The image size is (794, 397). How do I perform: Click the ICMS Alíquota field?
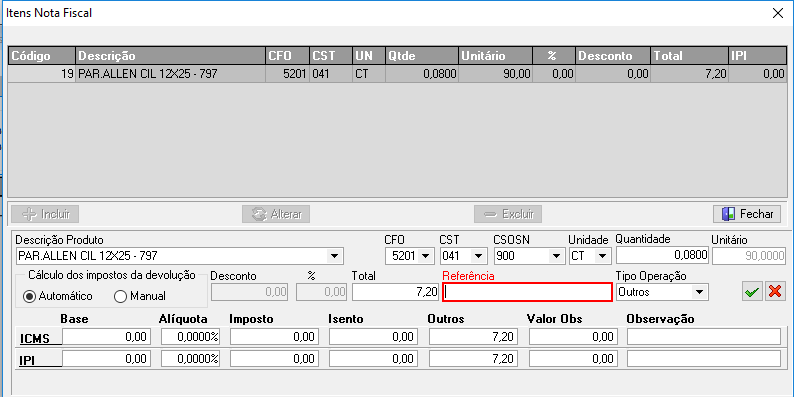(x=190, y=337)
